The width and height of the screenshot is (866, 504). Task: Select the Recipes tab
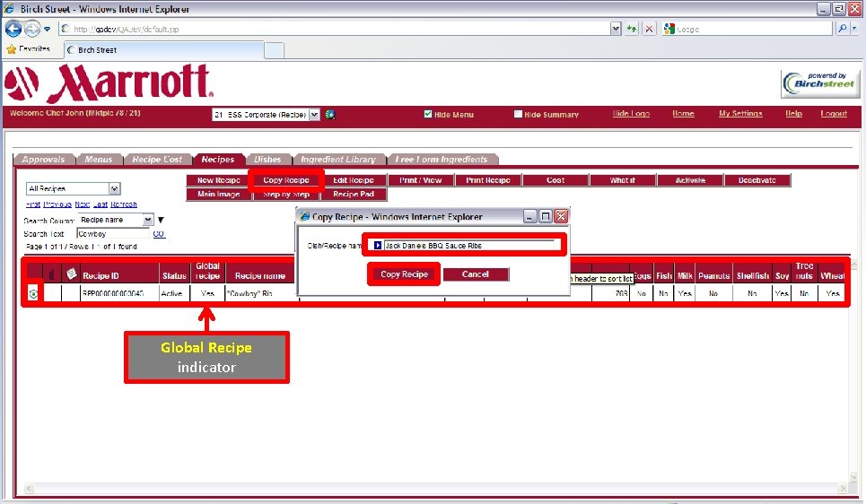[x=217, y=159]
